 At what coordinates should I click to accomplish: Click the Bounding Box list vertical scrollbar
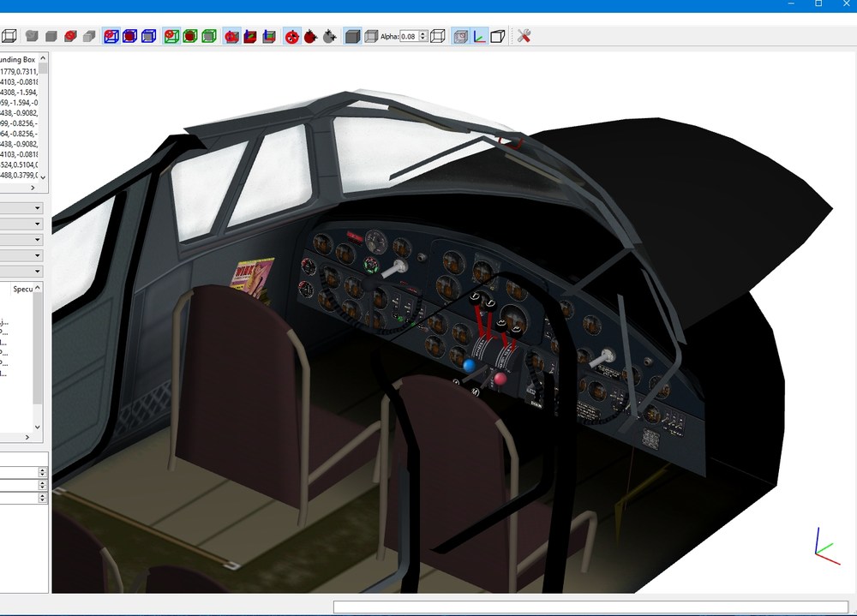tap(43, 117)
